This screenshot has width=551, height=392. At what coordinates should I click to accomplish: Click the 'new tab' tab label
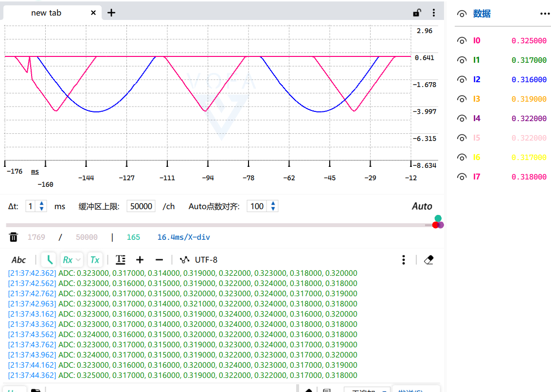pyautogui.click(x=46, y=13)
